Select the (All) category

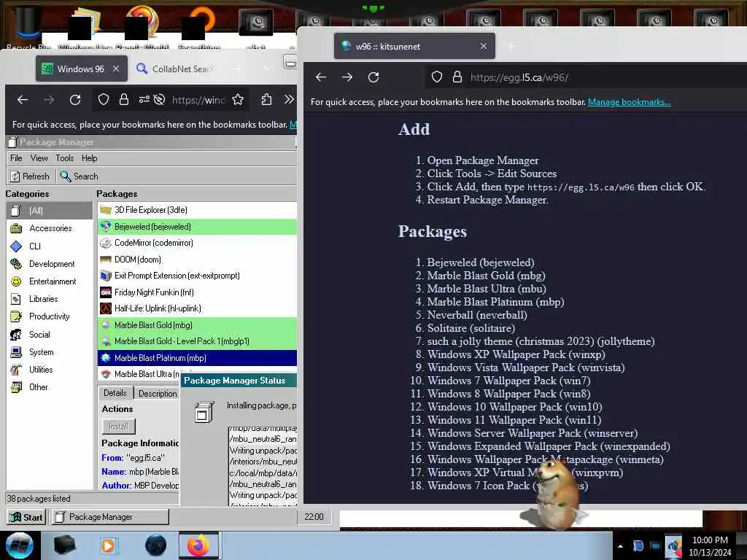49,211
